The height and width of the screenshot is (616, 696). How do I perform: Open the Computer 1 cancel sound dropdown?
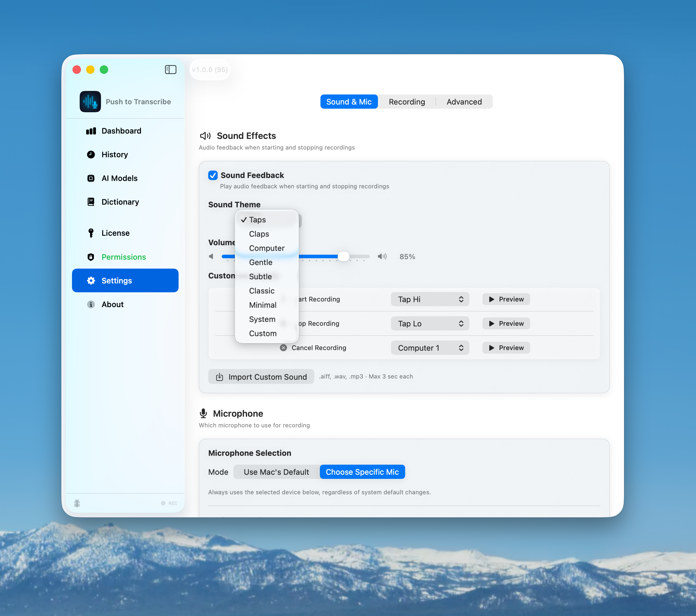pyautogui.click(x=430, y=347)
